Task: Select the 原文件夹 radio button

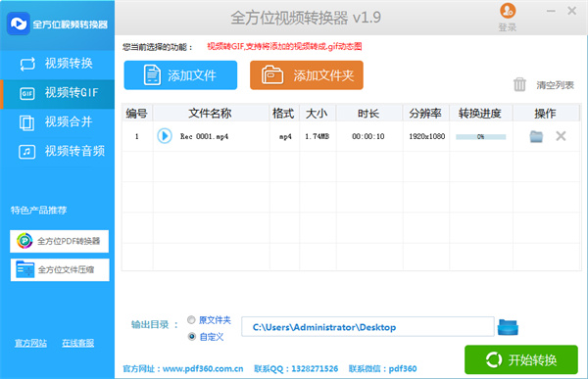Action: (192, 320)
